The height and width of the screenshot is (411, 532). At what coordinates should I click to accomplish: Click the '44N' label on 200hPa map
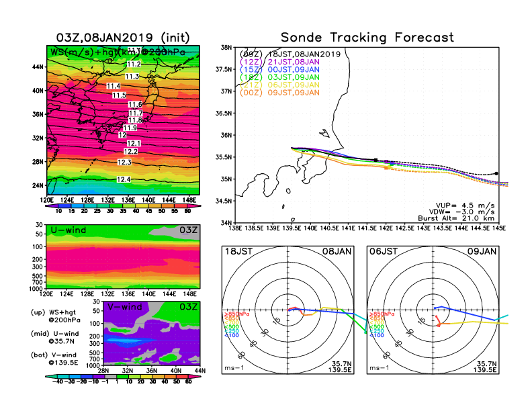click(x=38, y=66)
